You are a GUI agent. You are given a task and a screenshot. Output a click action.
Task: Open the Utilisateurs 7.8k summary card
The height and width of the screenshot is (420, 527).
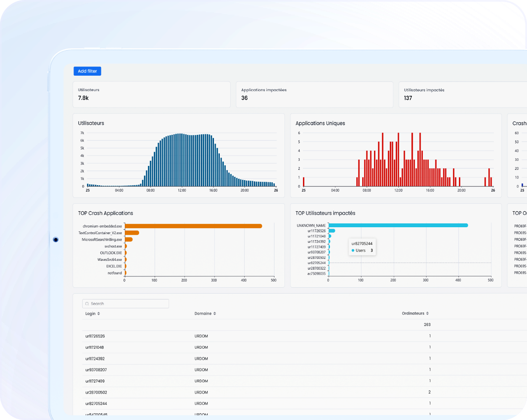(x=151, y=94)
